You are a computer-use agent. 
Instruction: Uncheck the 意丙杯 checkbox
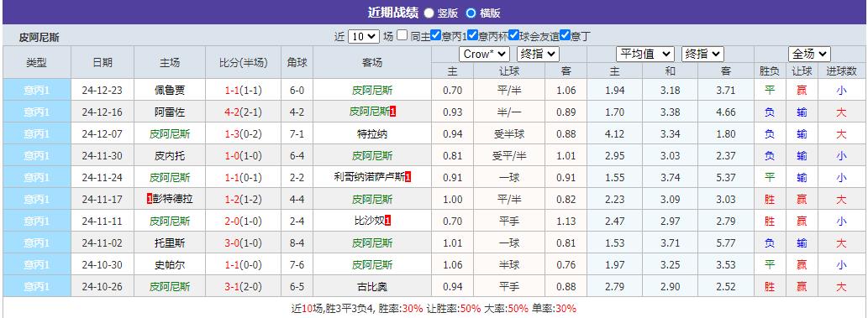472,35
